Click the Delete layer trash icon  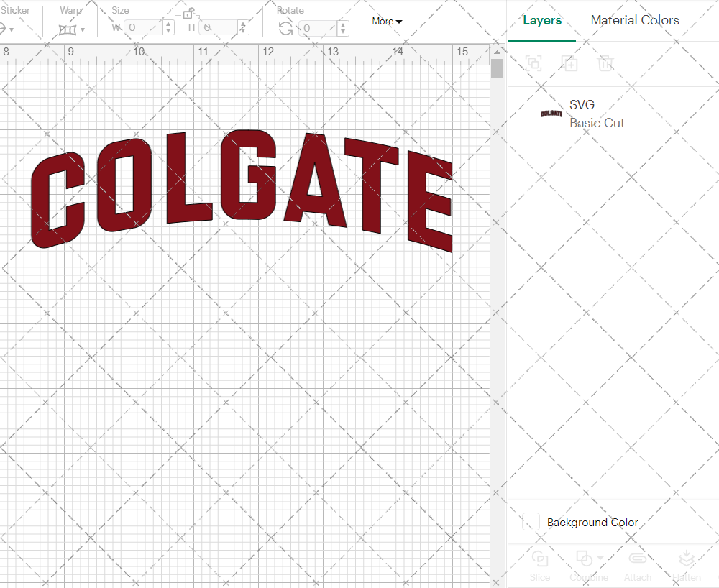pyautogui.click(x=605, y=63)
